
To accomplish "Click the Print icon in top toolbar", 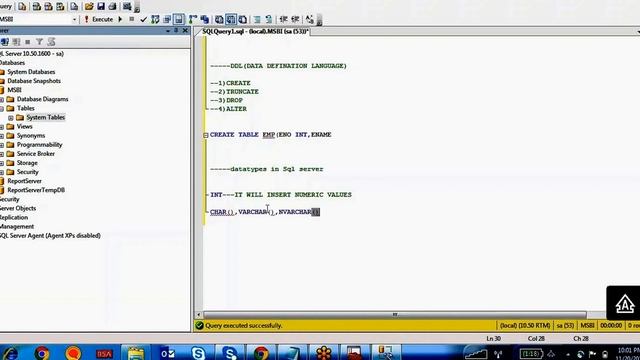I will coord(112,7).
